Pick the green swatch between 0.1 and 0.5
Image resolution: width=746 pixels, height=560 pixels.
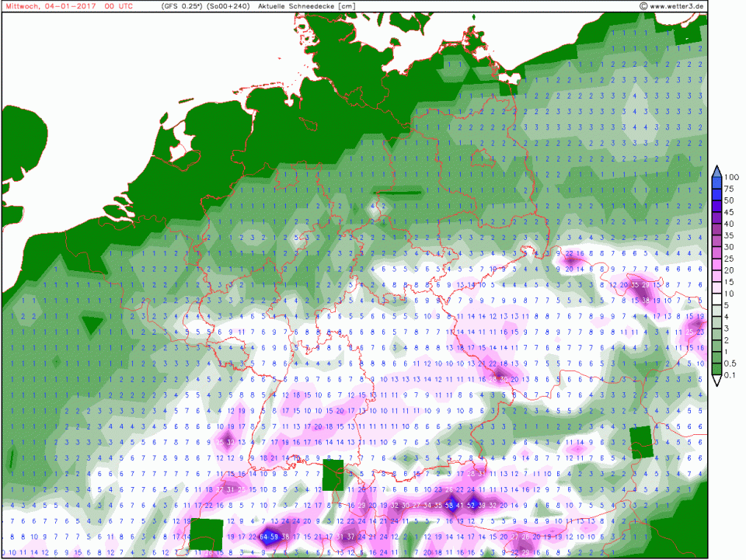point(717,368)
